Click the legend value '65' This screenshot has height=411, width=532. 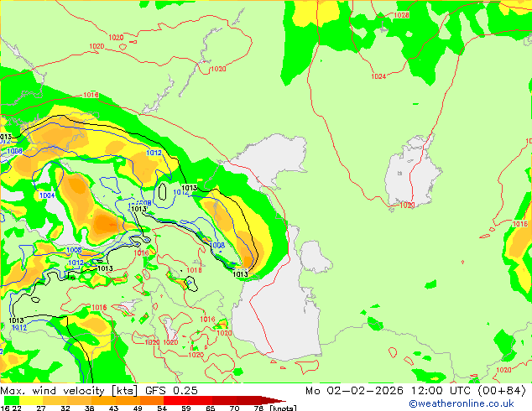(x=210, y=408)
